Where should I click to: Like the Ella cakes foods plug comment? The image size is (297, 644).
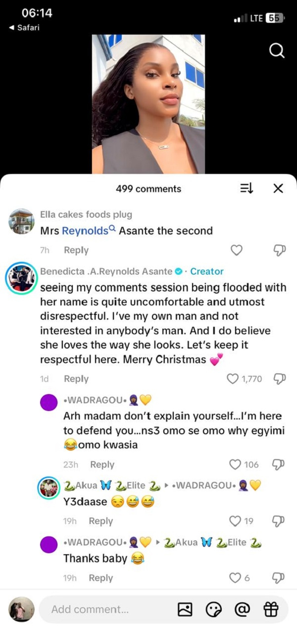click(x=237, y=250)
